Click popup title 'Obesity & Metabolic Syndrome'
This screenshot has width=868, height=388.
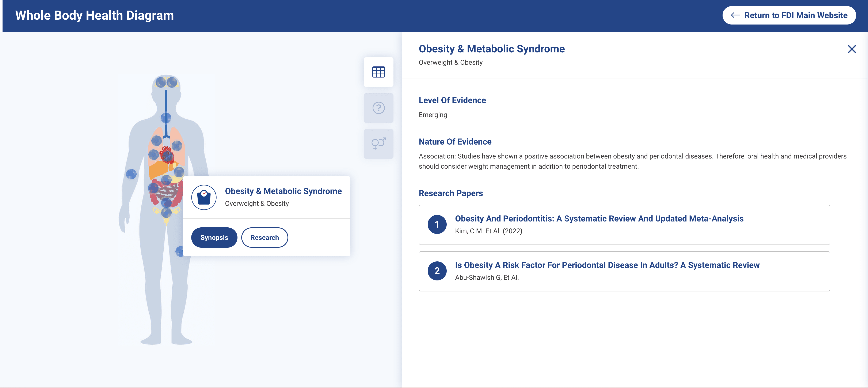click(283, 191)
